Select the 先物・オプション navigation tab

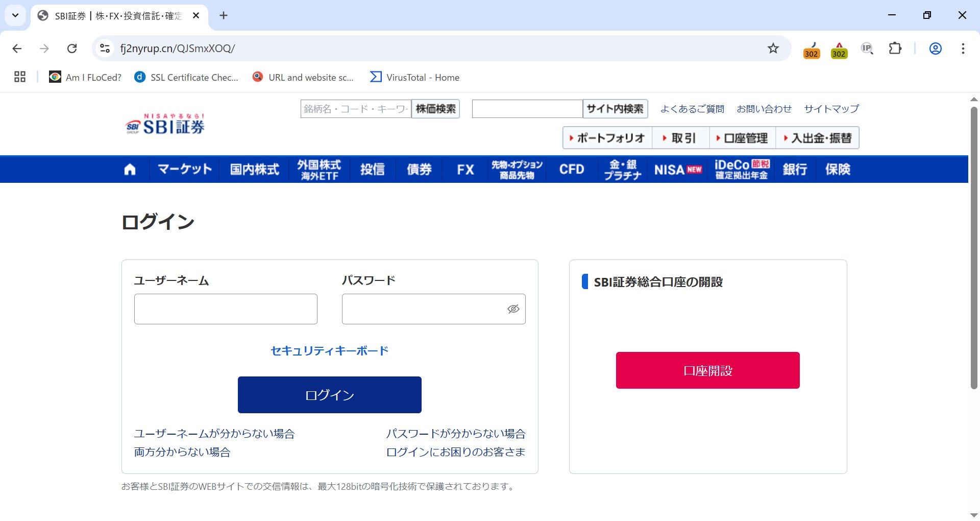tap(517, 169)
